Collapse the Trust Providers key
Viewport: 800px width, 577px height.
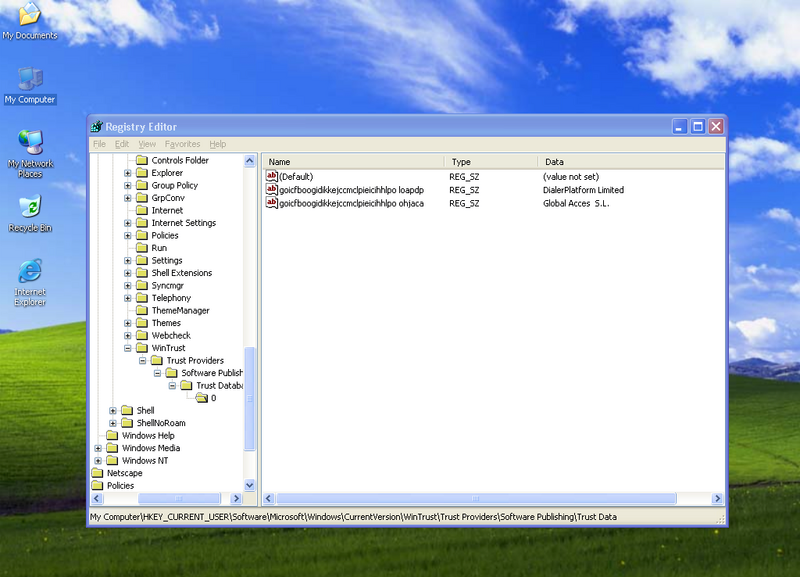point(143,361)
